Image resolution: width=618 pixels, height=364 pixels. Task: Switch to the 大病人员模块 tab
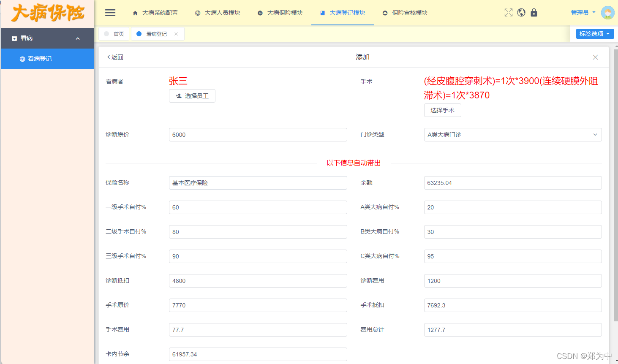(x=223, y=13)
